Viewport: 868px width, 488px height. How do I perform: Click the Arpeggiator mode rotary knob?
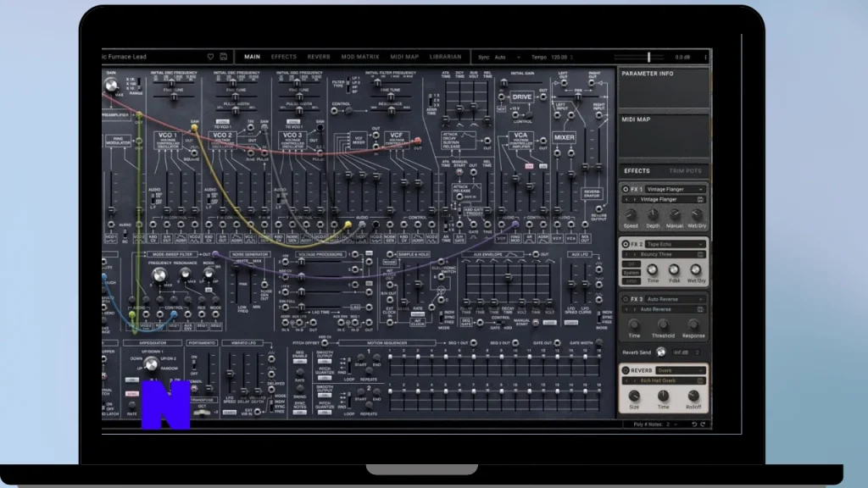[x=151, y=364]
